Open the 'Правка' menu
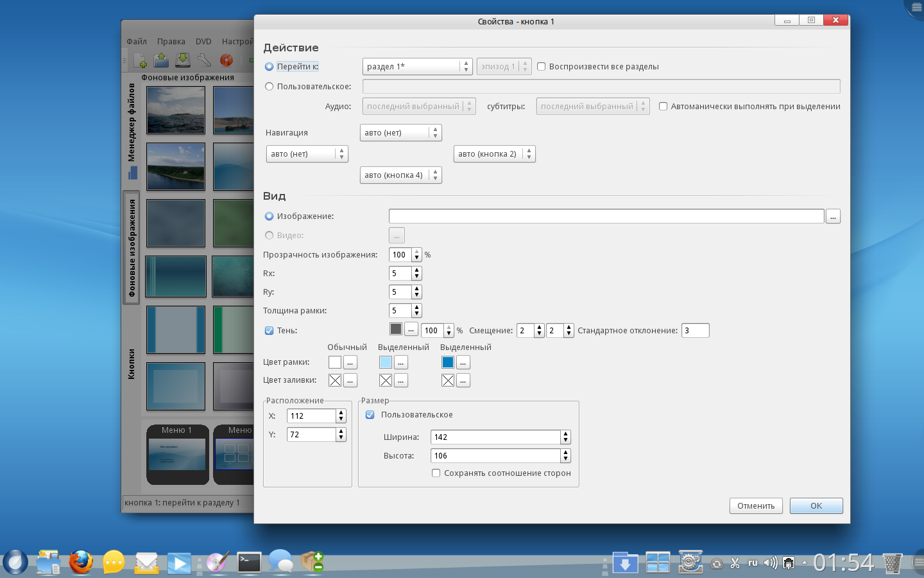 171,42
